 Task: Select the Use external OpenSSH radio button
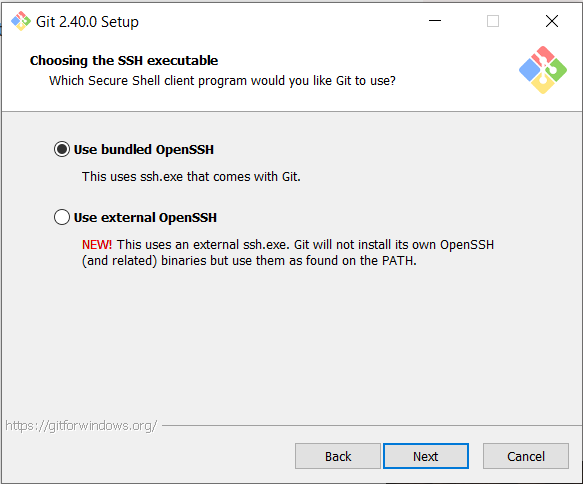[x=62, y=217]
